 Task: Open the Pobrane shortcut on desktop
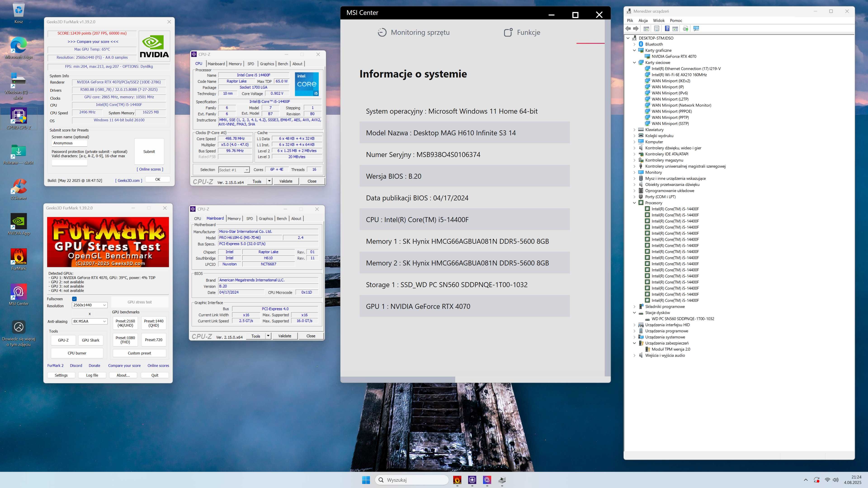tap(19, 154)
